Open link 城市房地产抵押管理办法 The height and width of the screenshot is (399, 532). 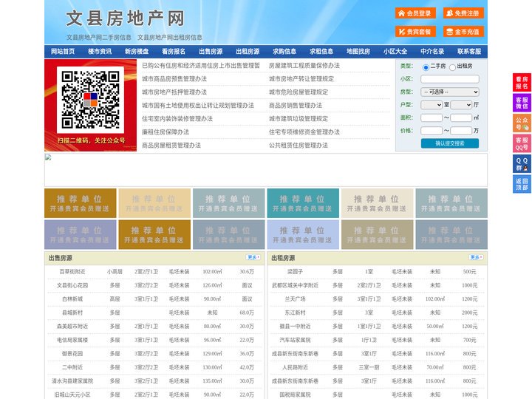point(174,92)
